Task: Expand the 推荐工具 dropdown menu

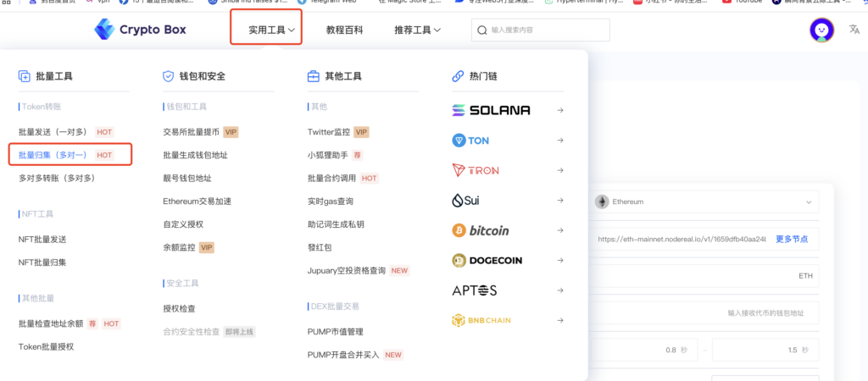Action: tap(417, 30)
